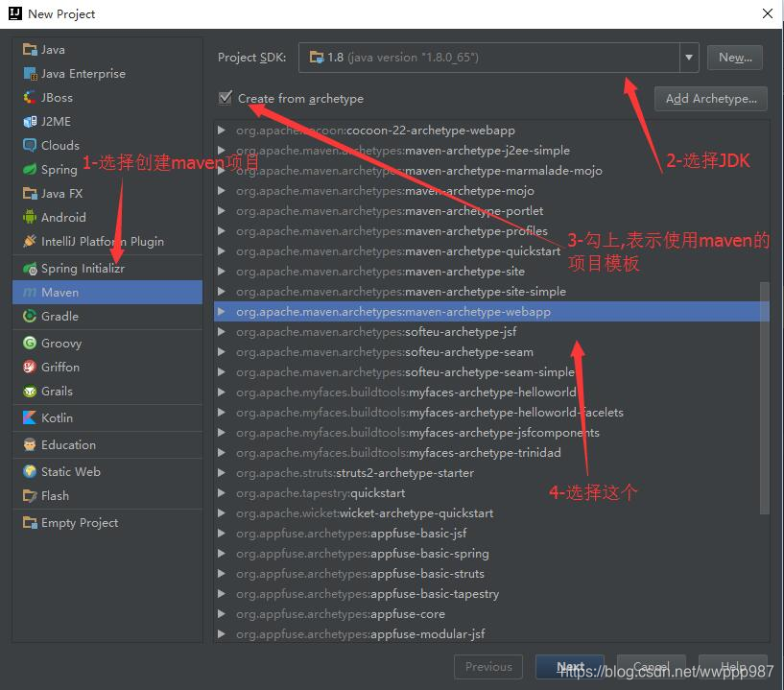Select maven-archetype-site-simple row
Viewport: 784px width, 690px height.
click(491, 292)
